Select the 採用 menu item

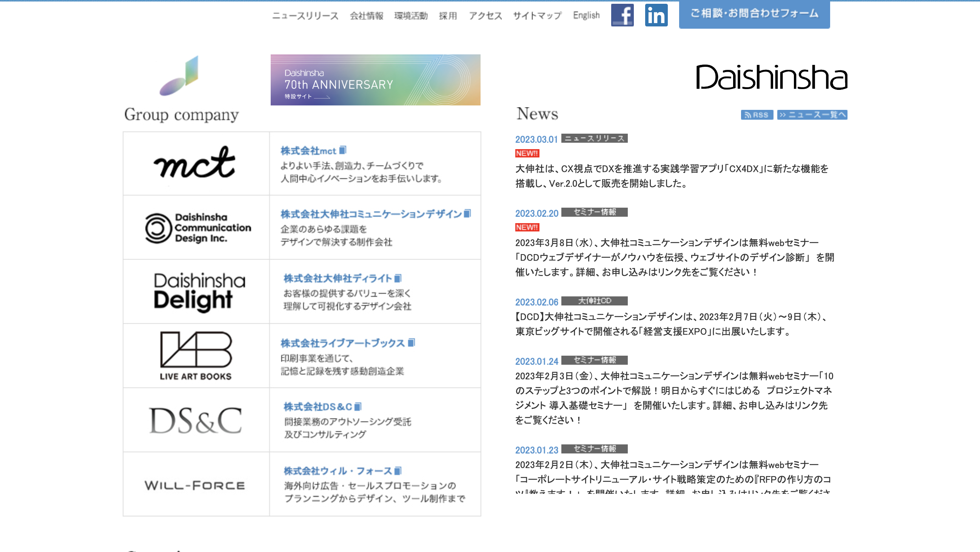tap(448, 15)
